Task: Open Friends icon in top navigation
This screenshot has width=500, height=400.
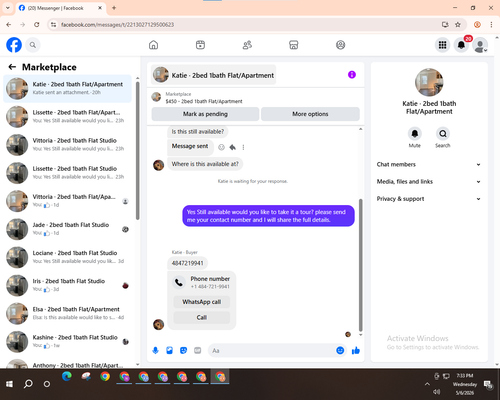Action: (247, 45)
